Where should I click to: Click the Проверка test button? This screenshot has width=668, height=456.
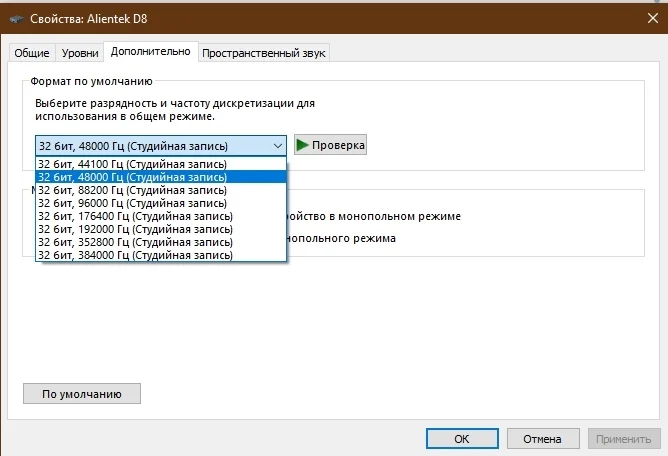330,145
